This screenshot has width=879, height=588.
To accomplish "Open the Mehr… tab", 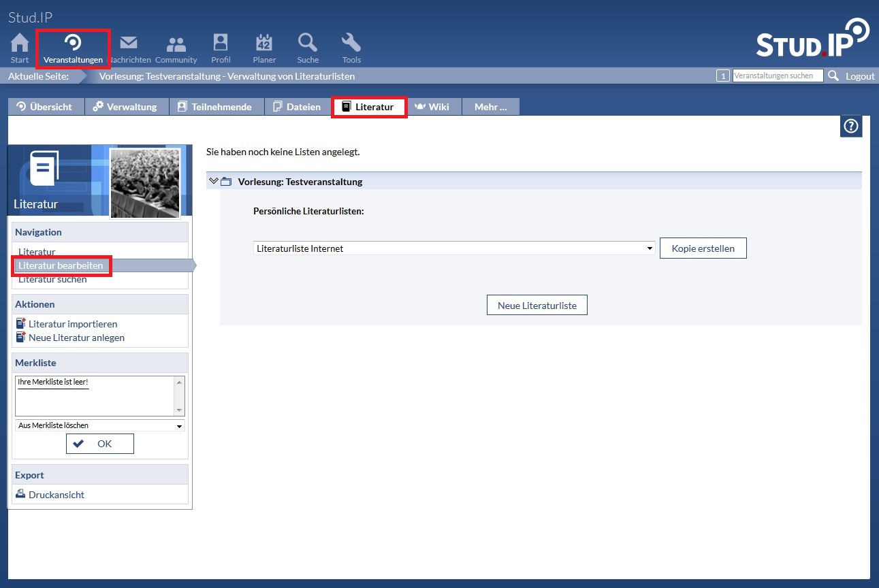I will pyautogui.click(x=490, y=107).
